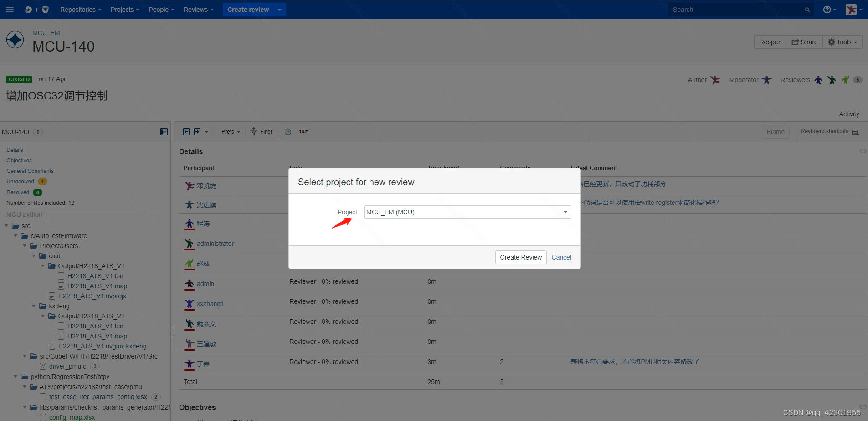The height and width of the screenshot is (421, 868).
Task: Click the driver_pmu.c code file icon
Action: [43, 366]
